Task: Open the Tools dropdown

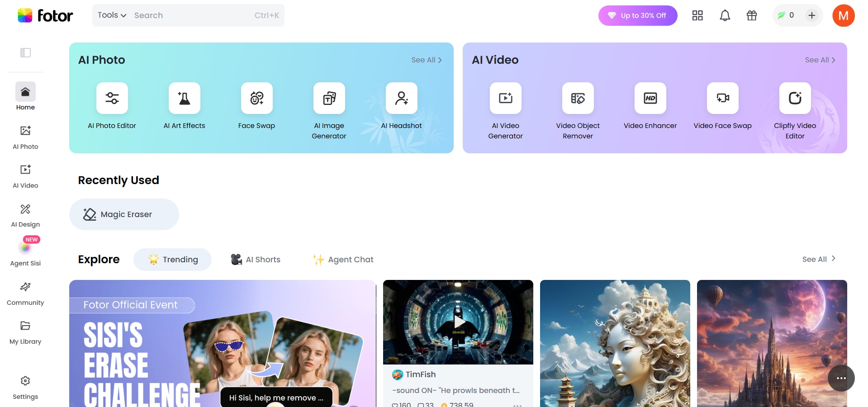Action: [x=112, y=15]
